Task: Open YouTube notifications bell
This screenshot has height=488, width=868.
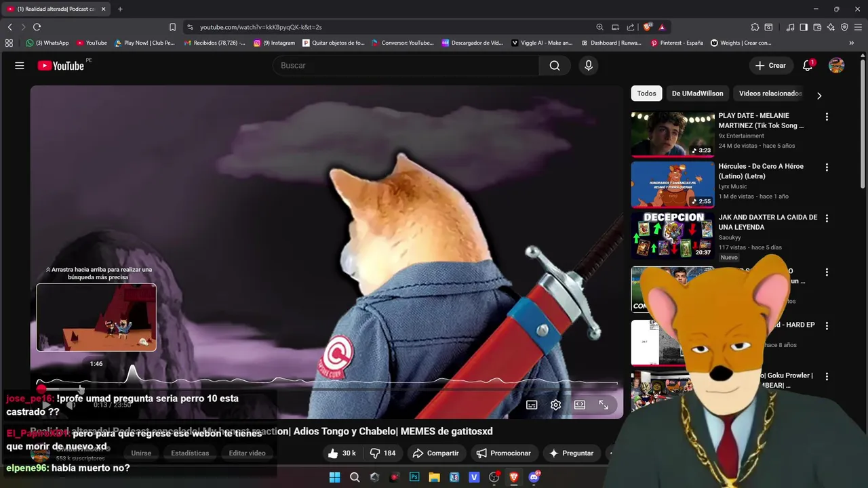Action: click(808, 66)
